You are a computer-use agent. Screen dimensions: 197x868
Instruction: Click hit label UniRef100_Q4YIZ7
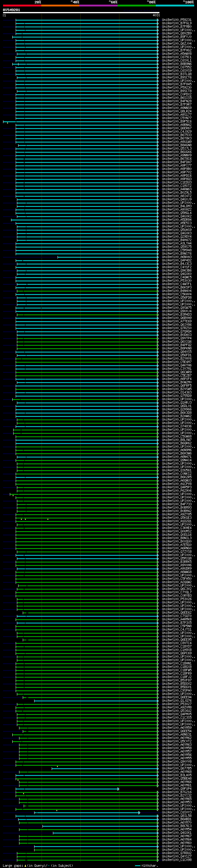point(176,857)
